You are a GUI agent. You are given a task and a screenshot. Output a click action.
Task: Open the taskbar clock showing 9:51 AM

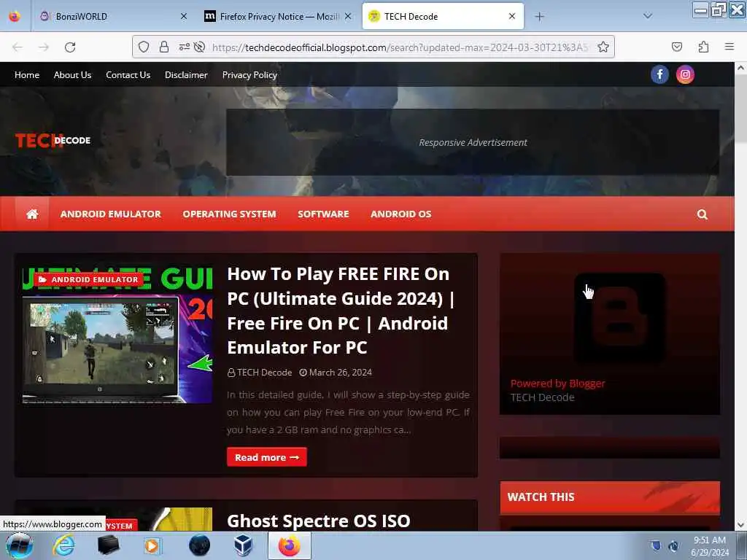tap(710, 546)
